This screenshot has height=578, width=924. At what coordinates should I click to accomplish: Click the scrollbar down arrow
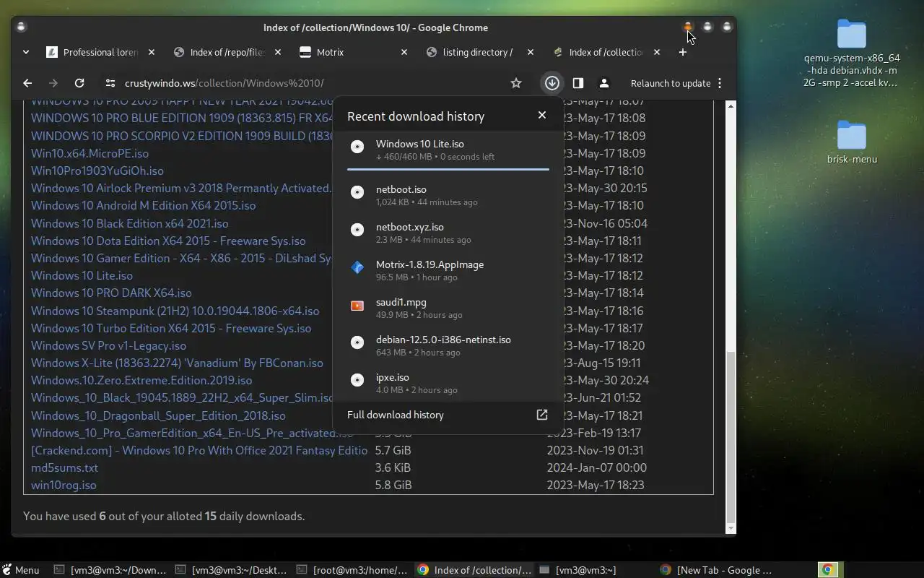pos(731,529)
